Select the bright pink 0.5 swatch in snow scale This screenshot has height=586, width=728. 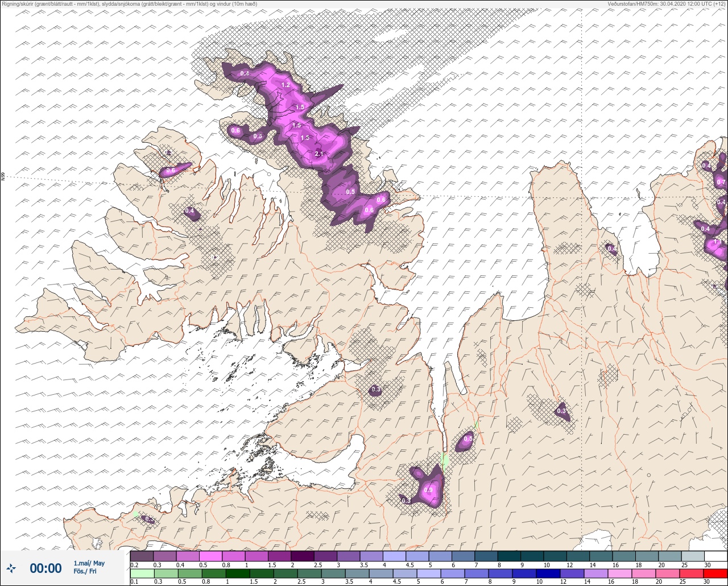click(210, 556)
